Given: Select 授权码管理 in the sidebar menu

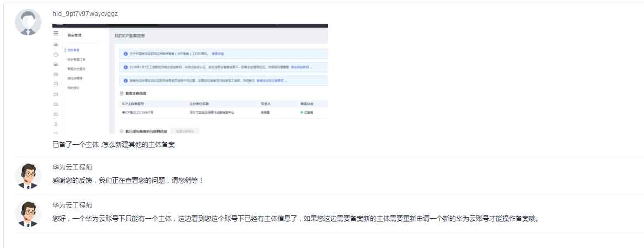Looking at the screenshot, I should [x=74, y=78].
